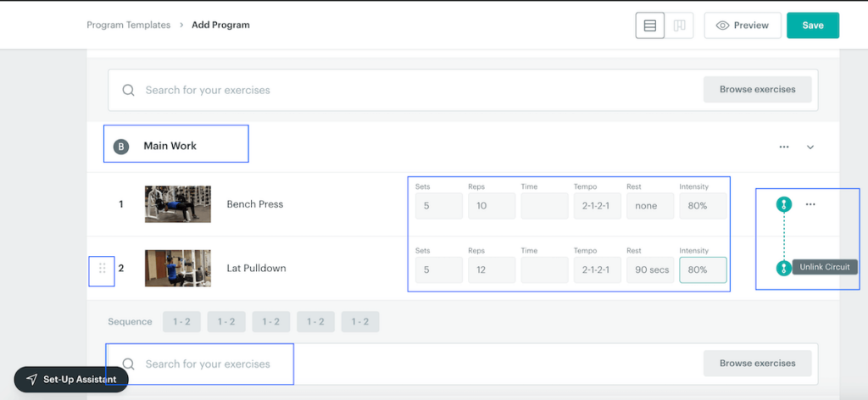This screenshot has width=868, height=400.
Task: Click the Save button
Action: point(812,25)
